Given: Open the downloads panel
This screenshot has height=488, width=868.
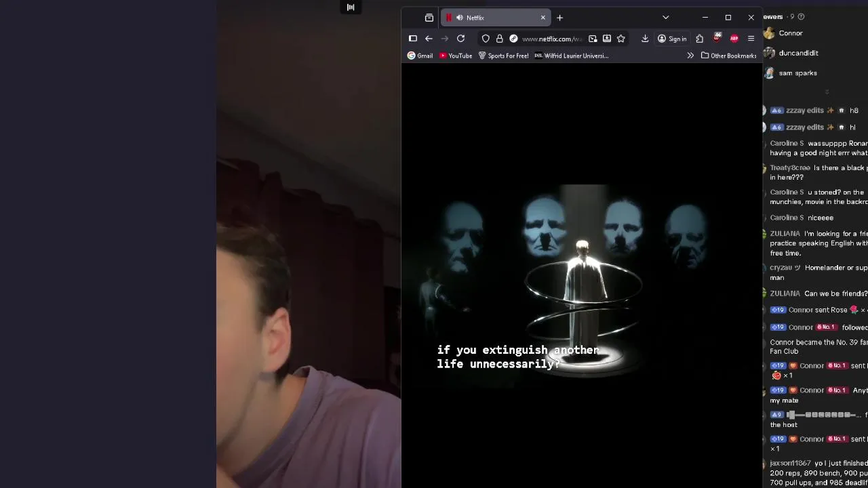Looking at the screenshot, I should pos(645,39).
